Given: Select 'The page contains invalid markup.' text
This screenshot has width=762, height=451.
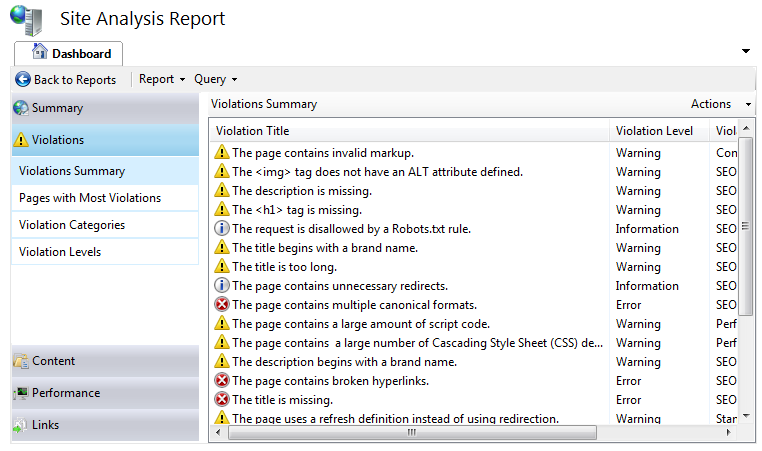Looking at the screenshot, I should [x=323, y=153].
